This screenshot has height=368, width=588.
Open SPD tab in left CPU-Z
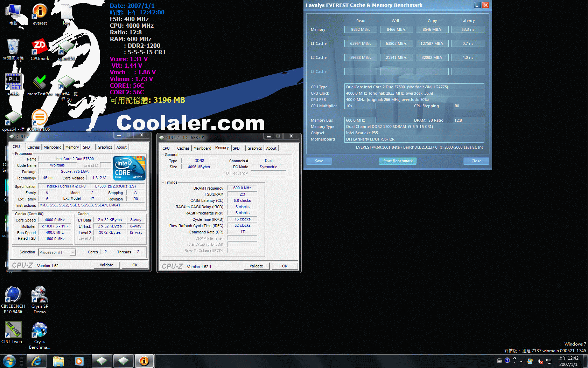click(x=86, y=147)
